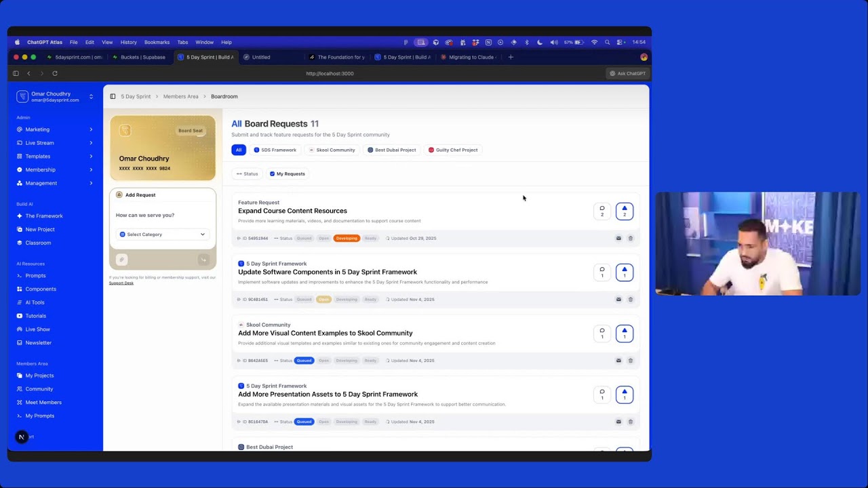Image resolution: width=868 pixels, height=488 pixels.
Task: Open the Select Category dropdown
Action: point(163,235)
